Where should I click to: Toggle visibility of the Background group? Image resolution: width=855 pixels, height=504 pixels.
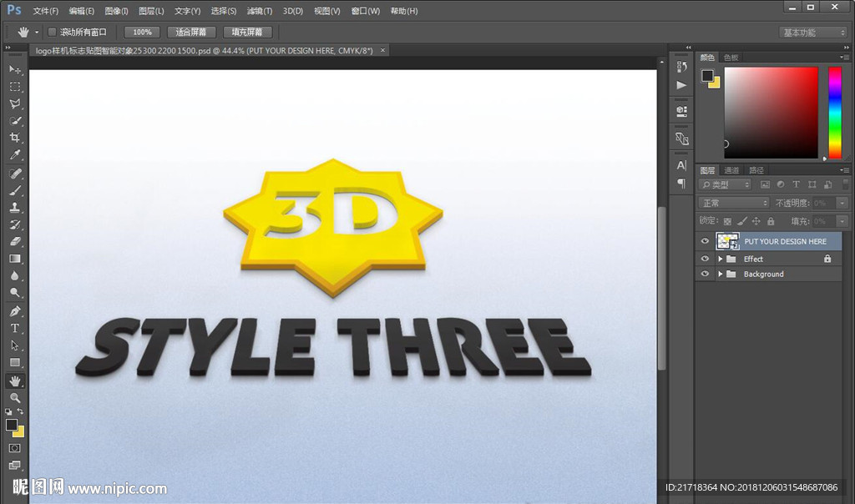[x=705, y=274]
